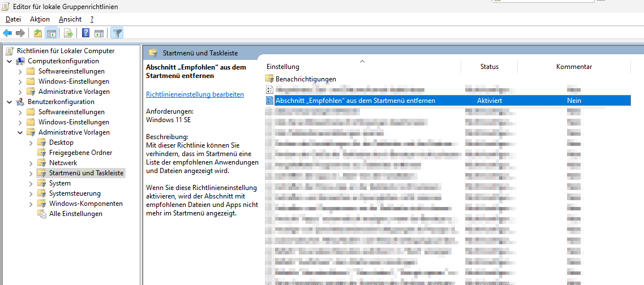Click the Computerkonfiguration computer icon
This screenshot has width=644, height=285.
pos(20,61)
